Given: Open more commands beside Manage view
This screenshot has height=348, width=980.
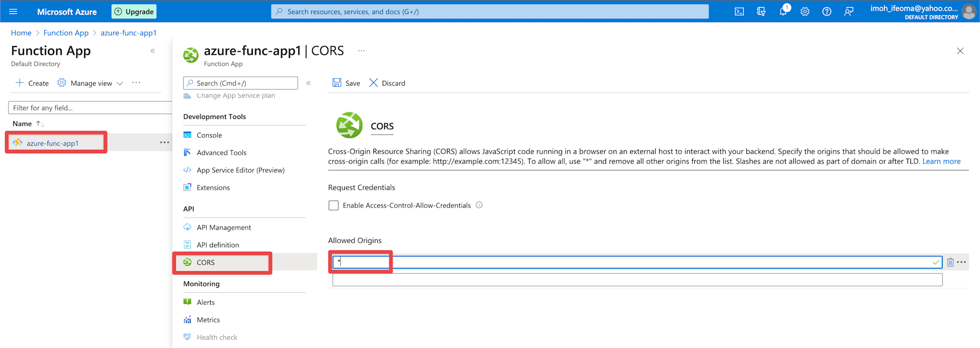Looking at the screenshot, I should click(136, 83).
